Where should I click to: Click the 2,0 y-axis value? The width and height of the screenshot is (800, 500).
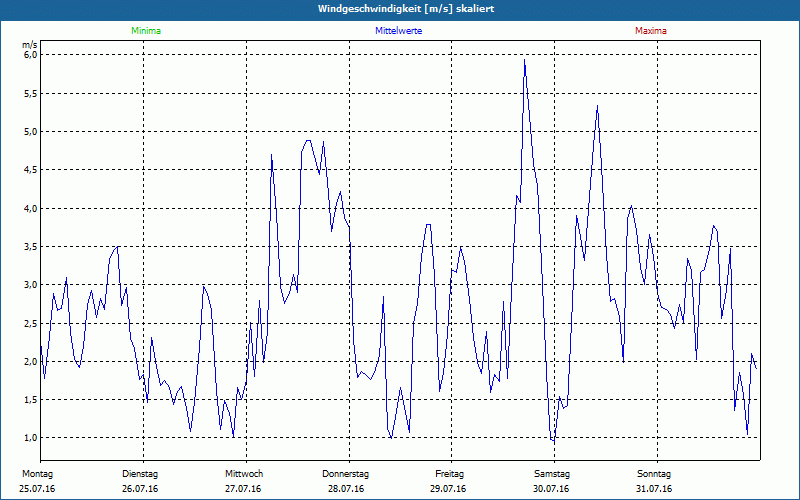tap(31, 361)
